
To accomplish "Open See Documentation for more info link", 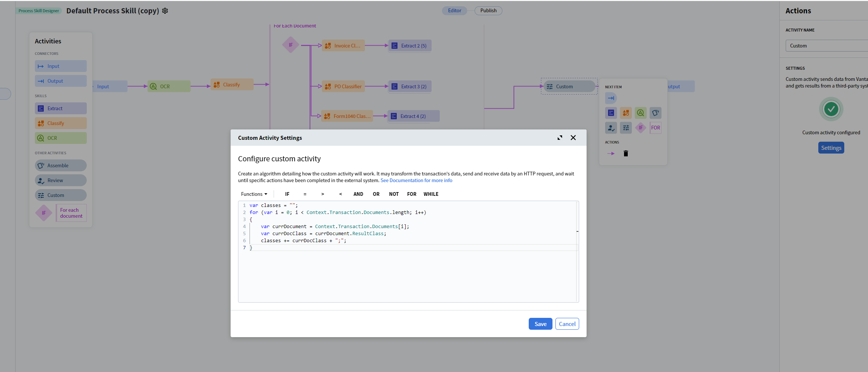I will click(416, 181).
